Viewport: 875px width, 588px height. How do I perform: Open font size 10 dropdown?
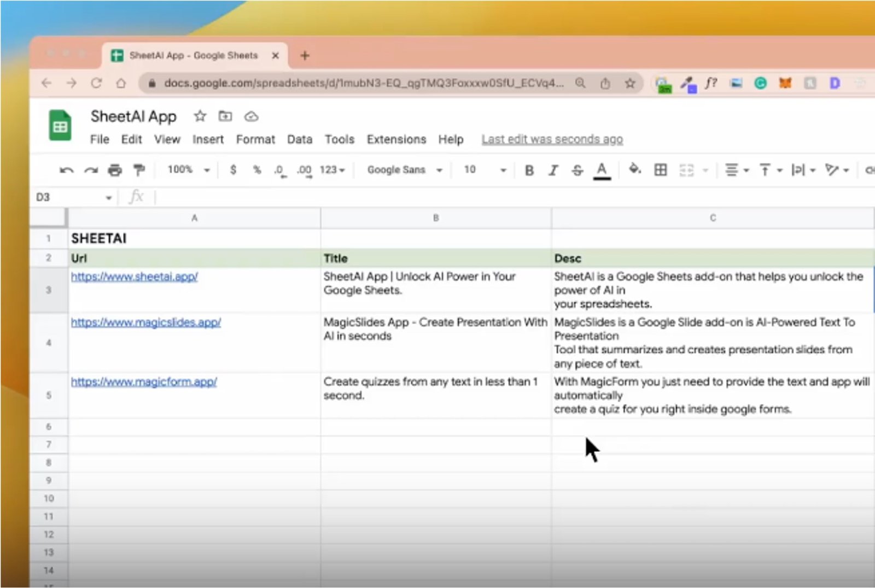(x=485, y=170)
